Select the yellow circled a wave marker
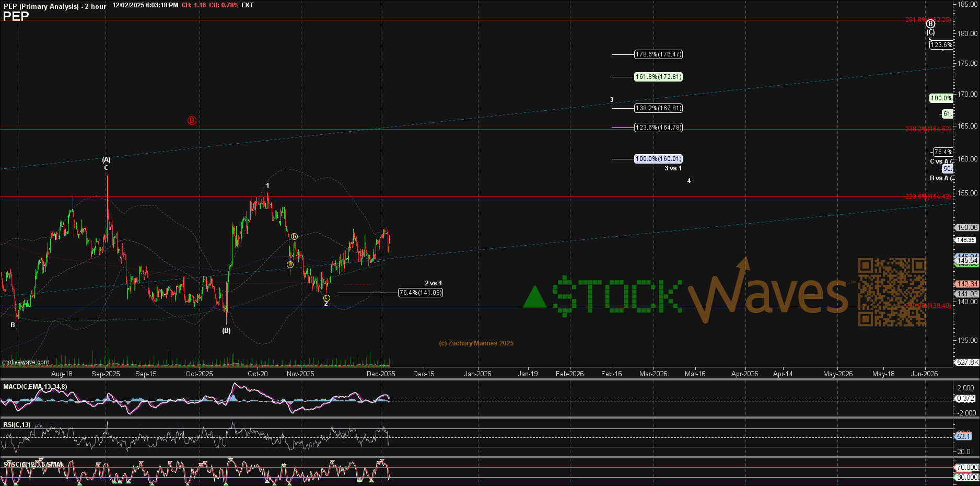 point(290,264)
